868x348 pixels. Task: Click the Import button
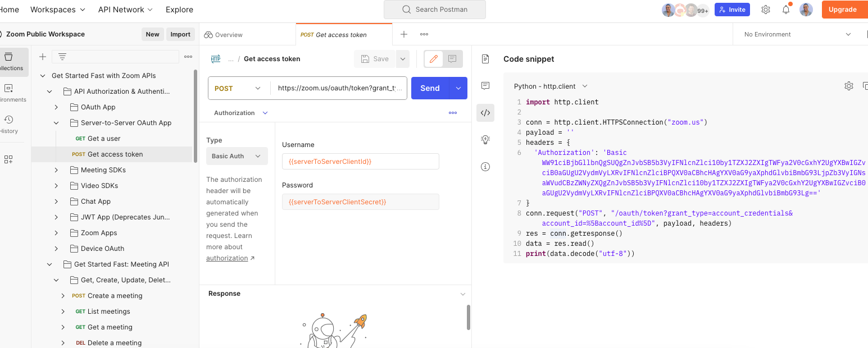180,34
